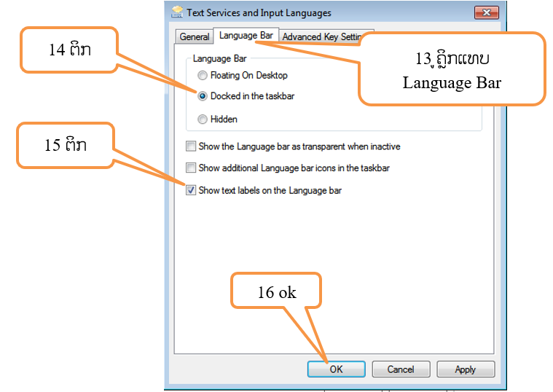The image size is (553, 392).
Task: Click Apply to save settings
Action: 465,369
